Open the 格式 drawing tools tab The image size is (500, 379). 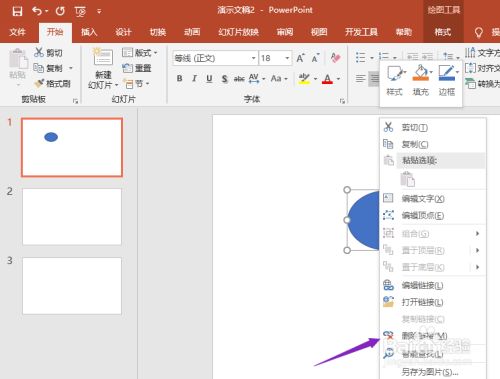(x=443, y=32)
